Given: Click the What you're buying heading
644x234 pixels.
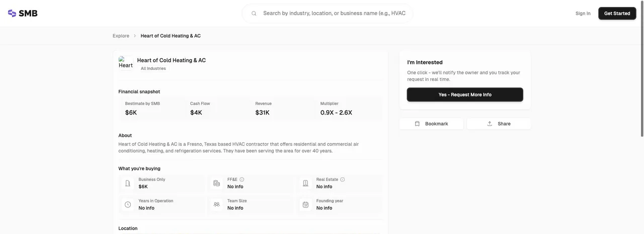Looking at the screenshot, I should (139, 169).
